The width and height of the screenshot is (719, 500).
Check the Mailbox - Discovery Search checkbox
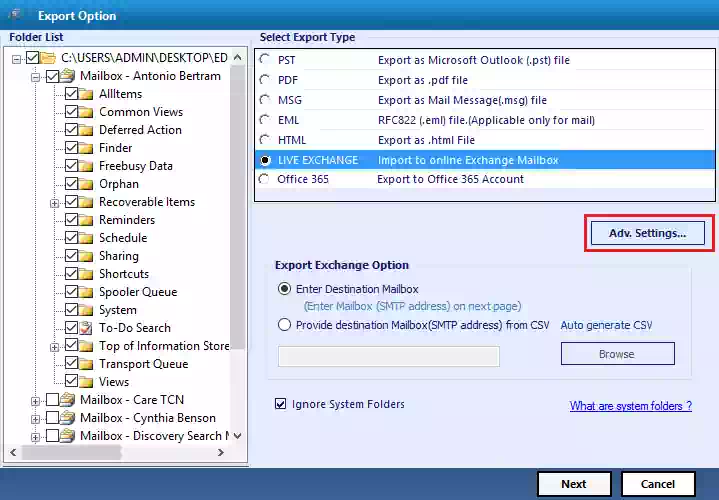(x=52, y=435)
